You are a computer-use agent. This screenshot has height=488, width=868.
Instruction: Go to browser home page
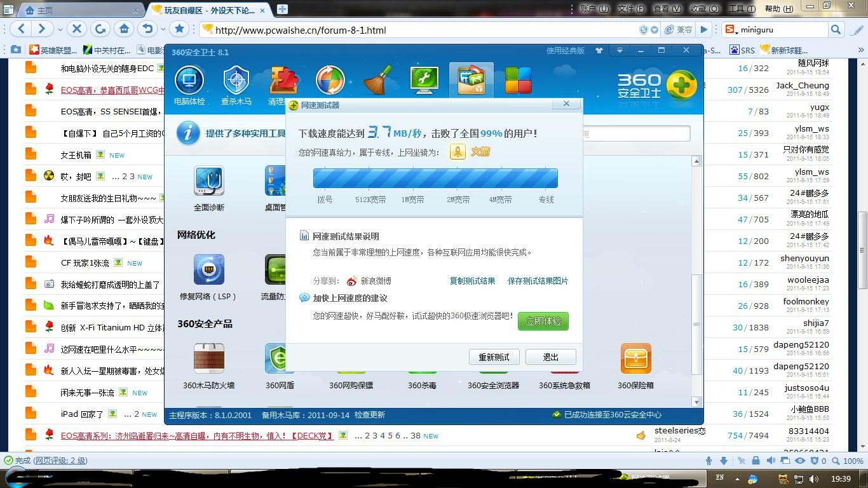coord(124,29)
